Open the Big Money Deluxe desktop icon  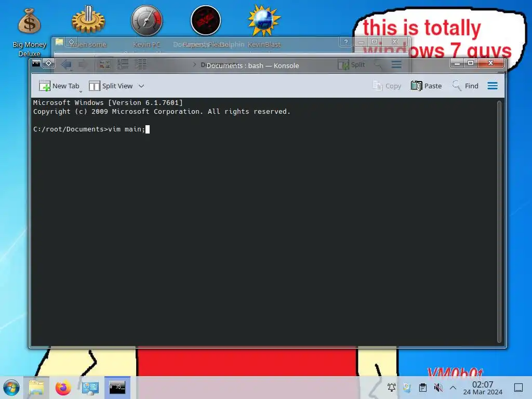click(30, 32)
